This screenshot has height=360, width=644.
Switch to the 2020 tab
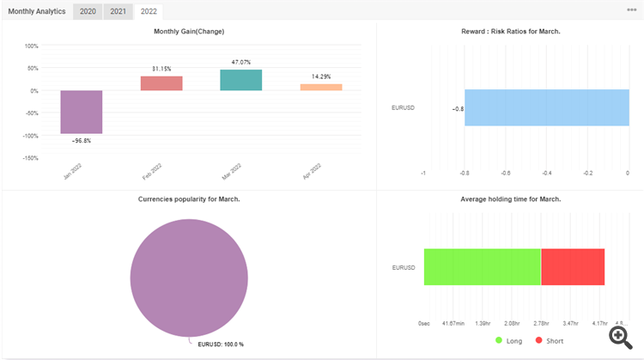(x=88, y=11)
